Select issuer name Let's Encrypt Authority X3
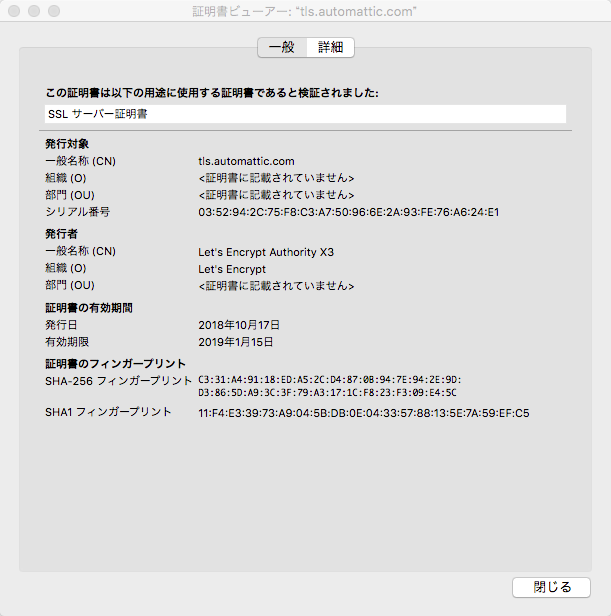The width and height of the screenshot is (611, 616). (x=266, y=252)
